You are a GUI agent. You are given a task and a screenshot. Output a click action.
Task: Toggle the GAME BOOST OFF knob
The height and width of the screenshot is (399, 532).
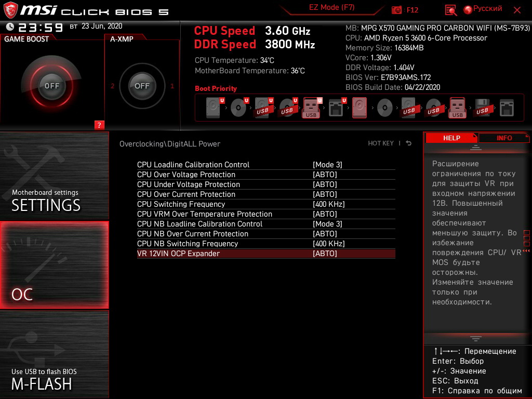pos(51,86)
